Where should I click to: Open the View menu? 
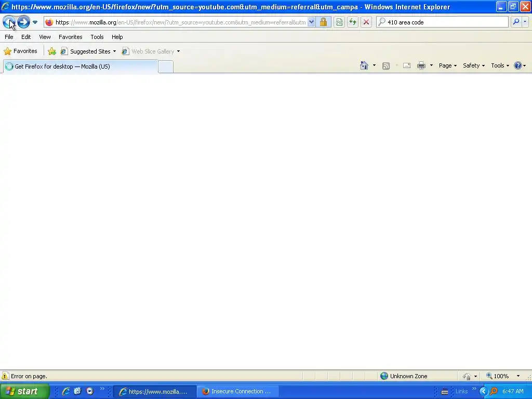click(45, 37)
